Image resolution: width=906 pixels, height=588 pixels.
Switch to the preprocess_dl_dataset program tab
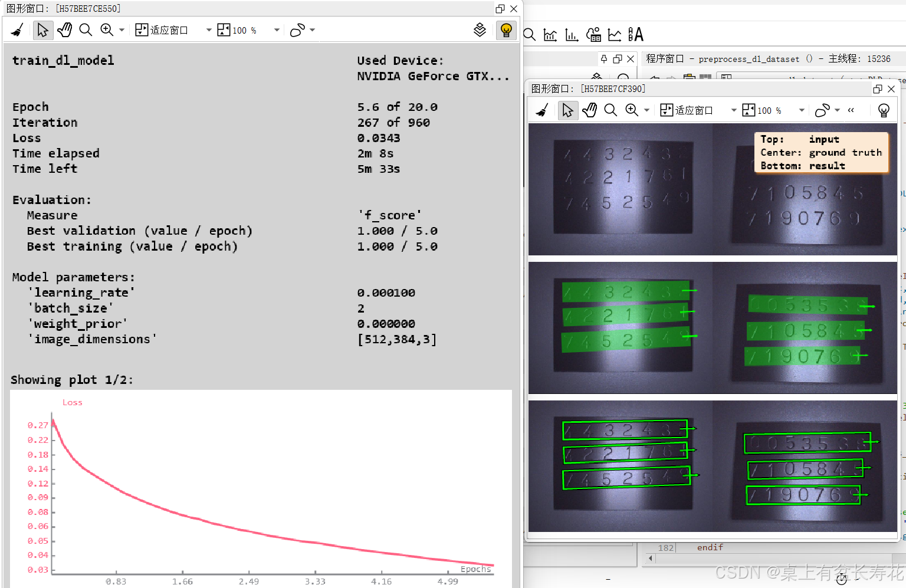(x=737, y=58)
